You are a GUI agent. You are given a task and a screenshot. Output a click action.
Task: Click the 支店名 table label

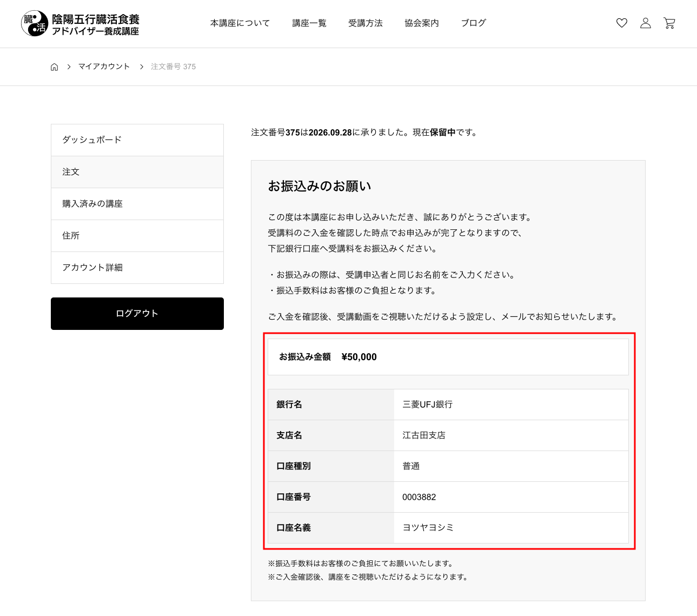tap(289, 435)
